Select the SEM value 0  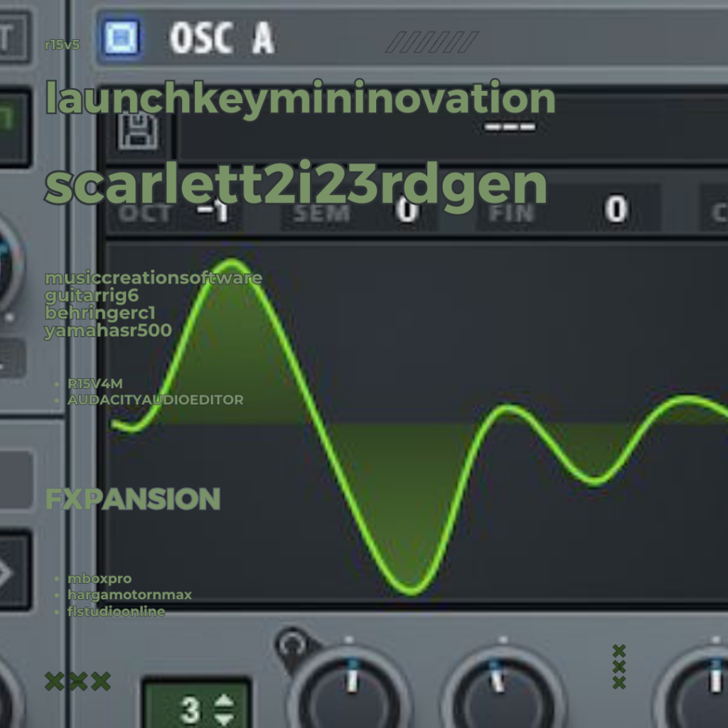coord(407,210)
